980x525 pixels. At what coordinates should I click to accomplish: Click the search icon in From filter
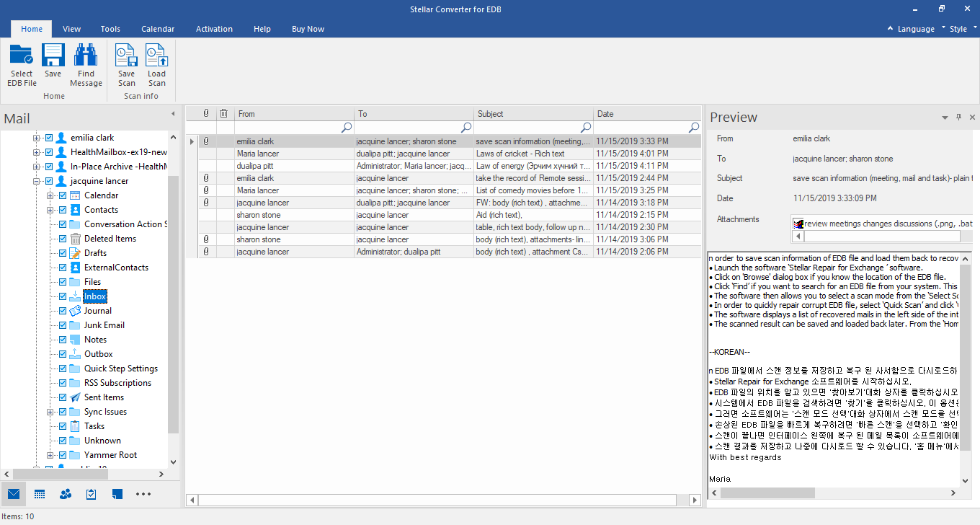coord(347,127)
